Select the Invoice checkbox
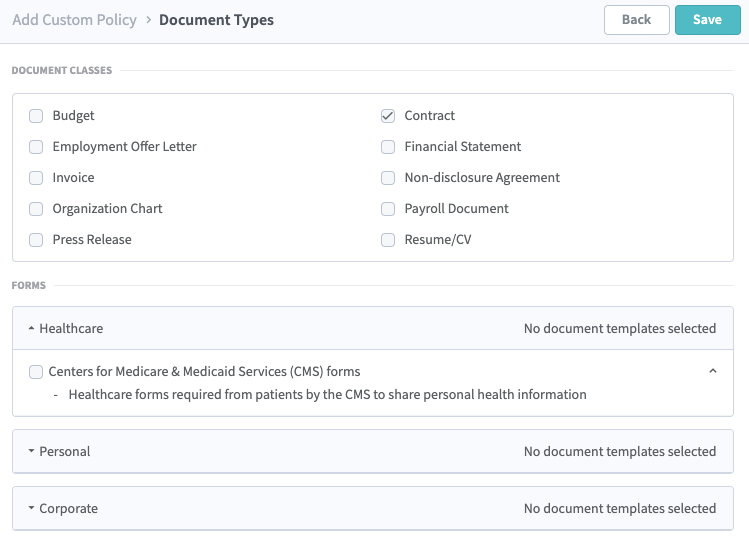This screenshot has height=551, width=749. pos(36,178)
